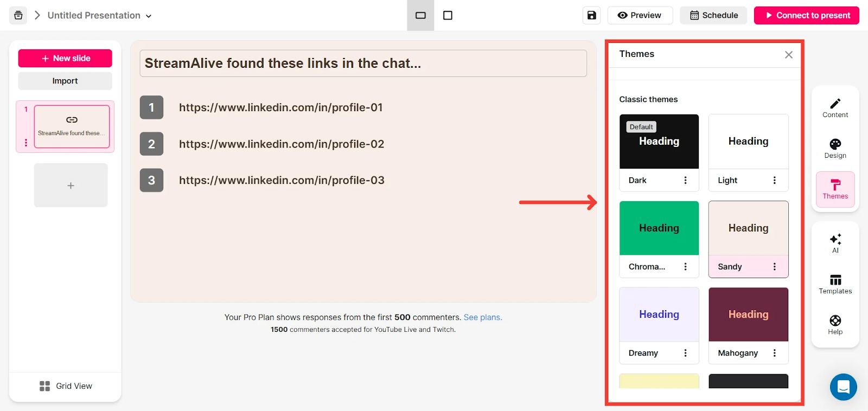Open slide 1 three-dot options menu

[25, 143]
